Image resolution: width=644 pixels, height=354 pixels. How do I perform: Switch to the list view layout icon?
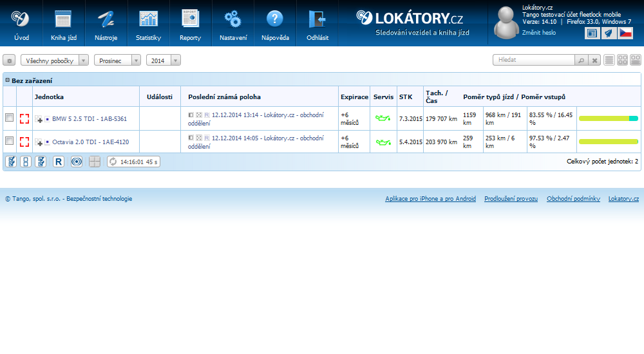pyautogui.click(x=609, y=60)
